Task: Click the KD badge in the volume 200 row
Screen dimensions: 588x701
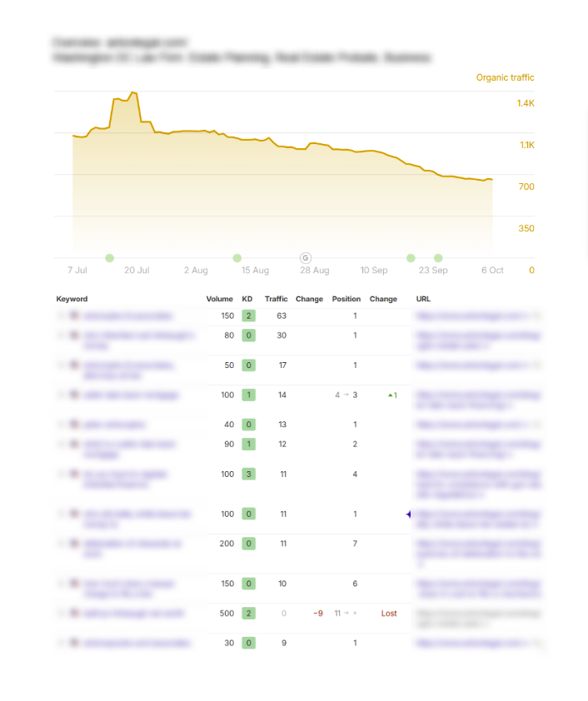Action: [247, 544]
